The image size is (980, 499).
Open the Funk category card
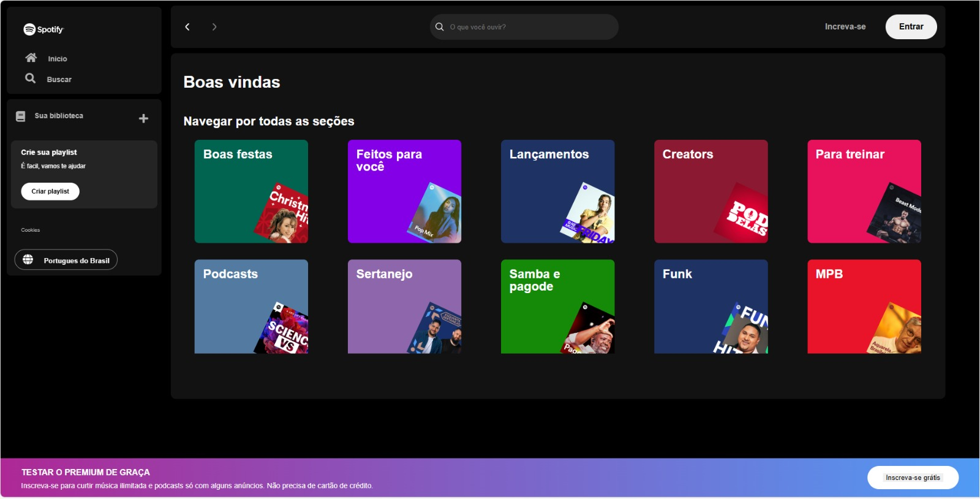710,307
